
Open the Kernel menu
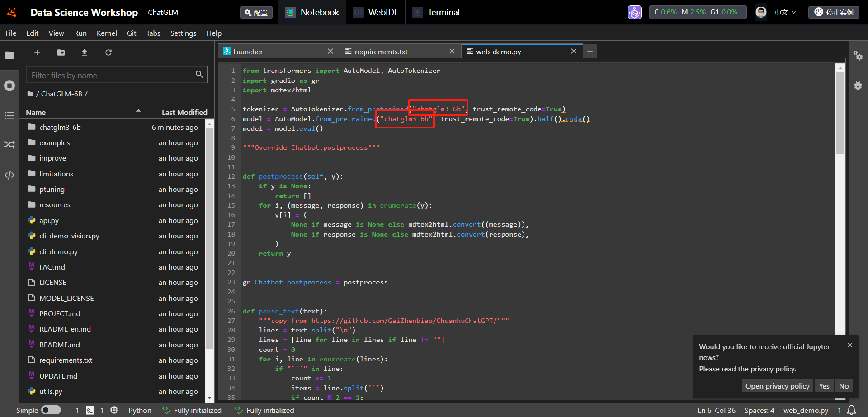[107, 33]
